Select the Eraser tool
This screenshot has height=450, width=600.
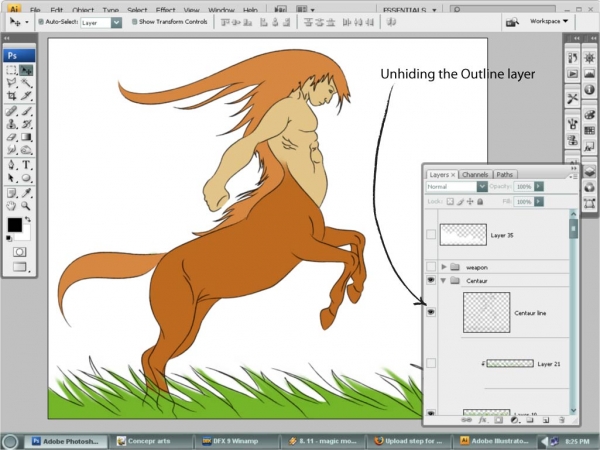11,137
